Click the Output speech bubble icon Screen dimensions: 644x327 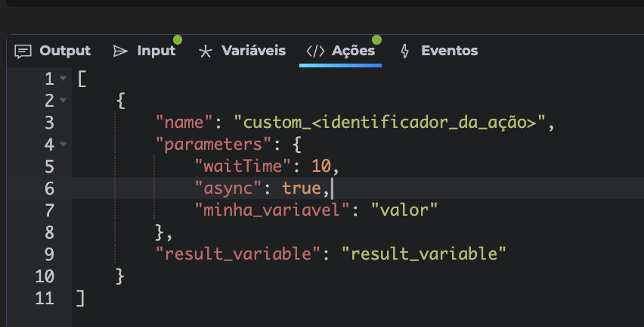[x=23, y=51]
